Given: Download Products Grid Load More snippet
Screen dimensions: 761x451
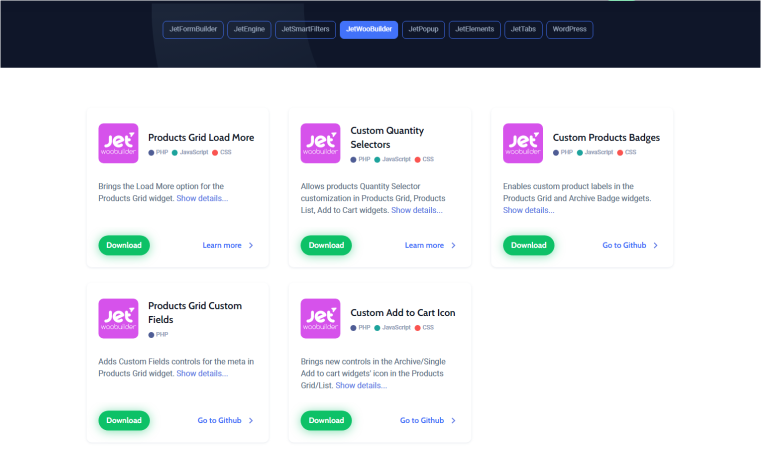Looking at the screenshot, I should pos(124,245).
